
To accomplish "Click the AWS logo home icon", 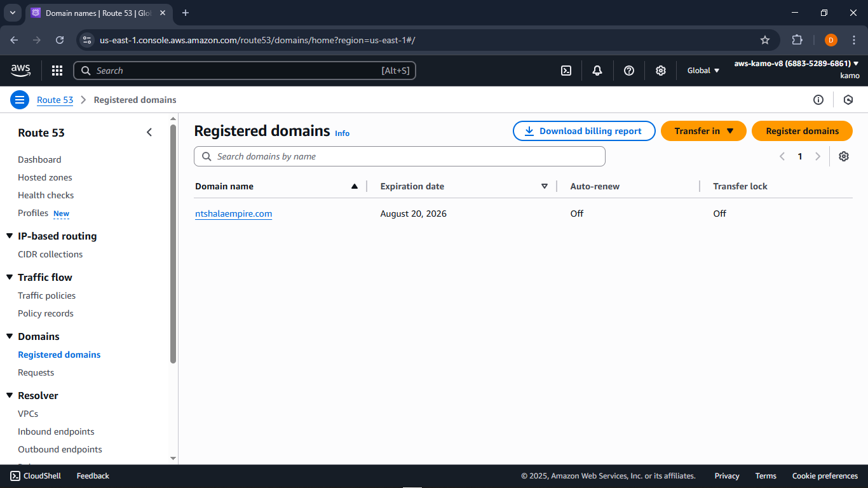I will coord(20,71).
